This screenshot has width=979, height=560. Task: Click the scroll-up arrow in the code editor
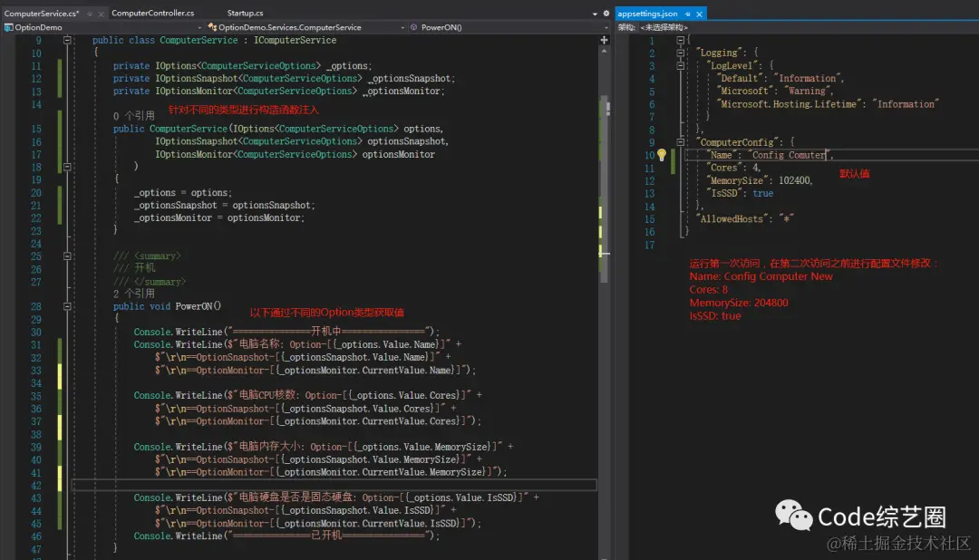605,51
